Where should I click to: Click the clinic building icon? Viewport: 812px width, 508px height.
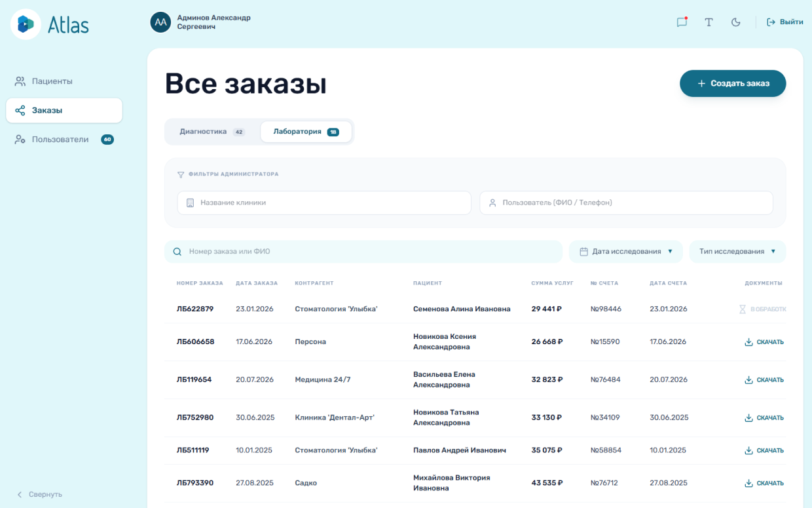tap(190, 203)
